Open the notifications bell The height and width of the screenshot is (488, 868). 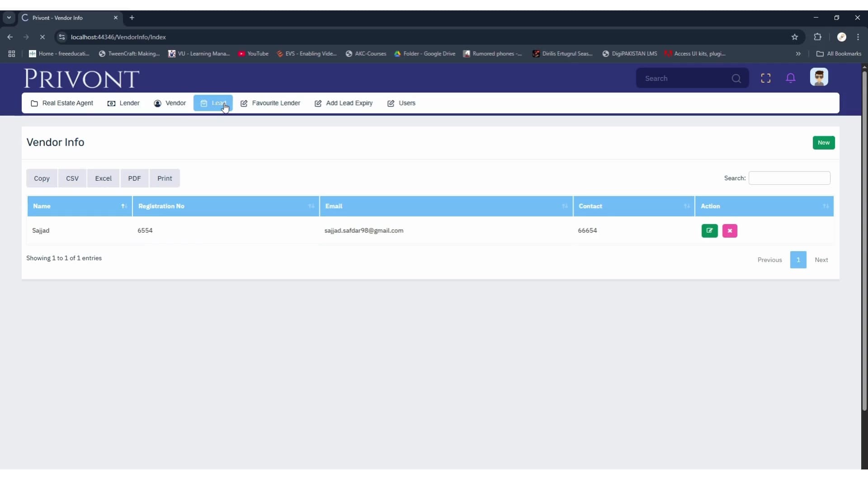pos(790,78)
